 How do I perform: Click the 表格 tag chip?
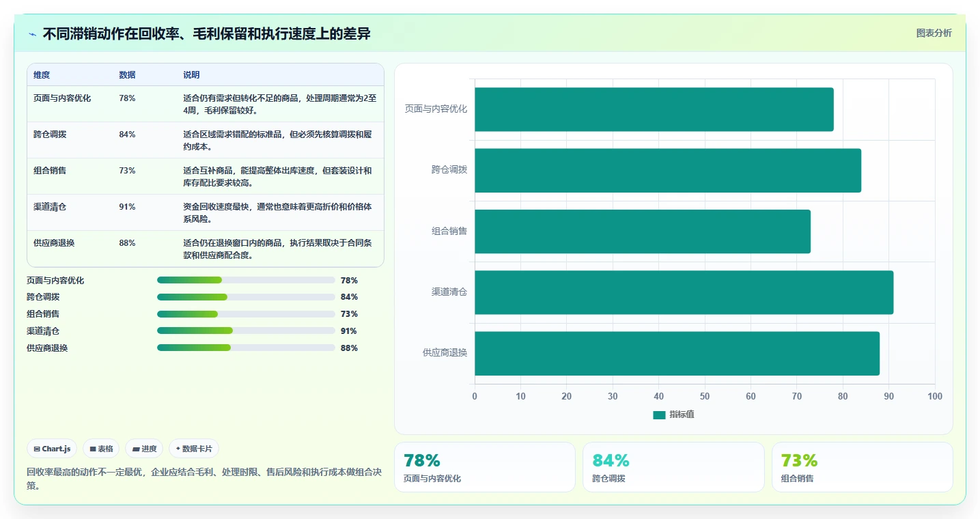[101, 449]
